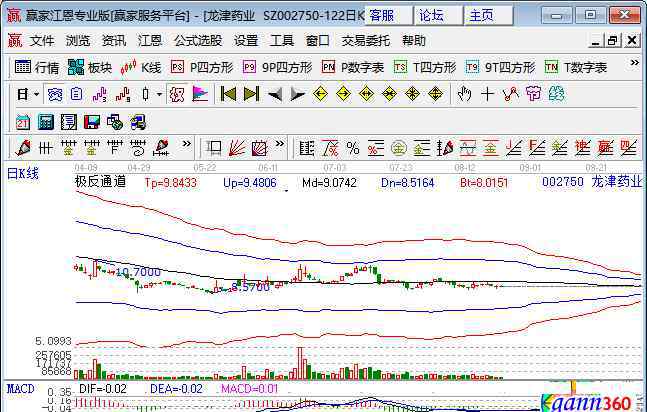Select the crosshair cursor tool

(487, 95)
